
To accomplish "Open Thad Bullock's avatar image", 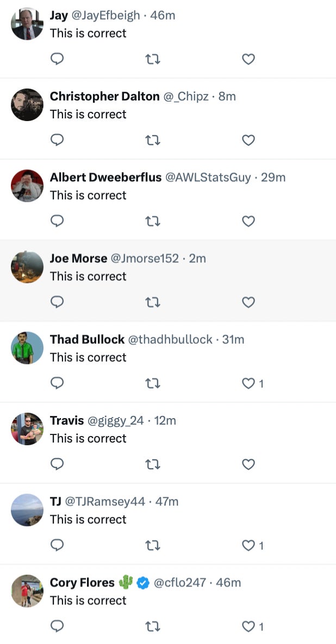I will tap(27, 348).
